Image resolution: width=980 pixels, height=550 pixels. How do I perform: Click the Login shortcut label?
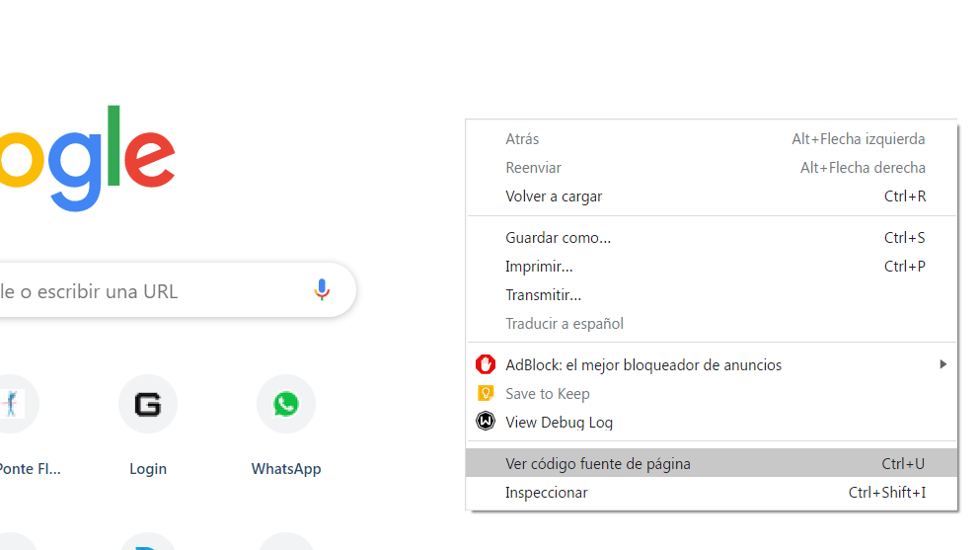click(x=148, y=469)
